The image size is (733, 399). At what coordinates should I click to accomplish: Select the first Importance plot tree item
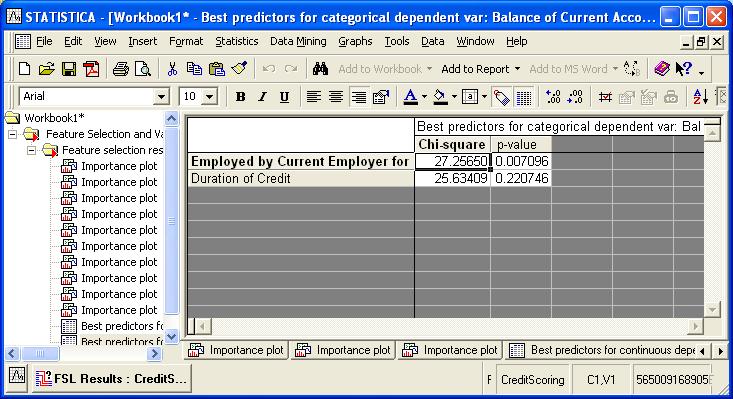119,166
